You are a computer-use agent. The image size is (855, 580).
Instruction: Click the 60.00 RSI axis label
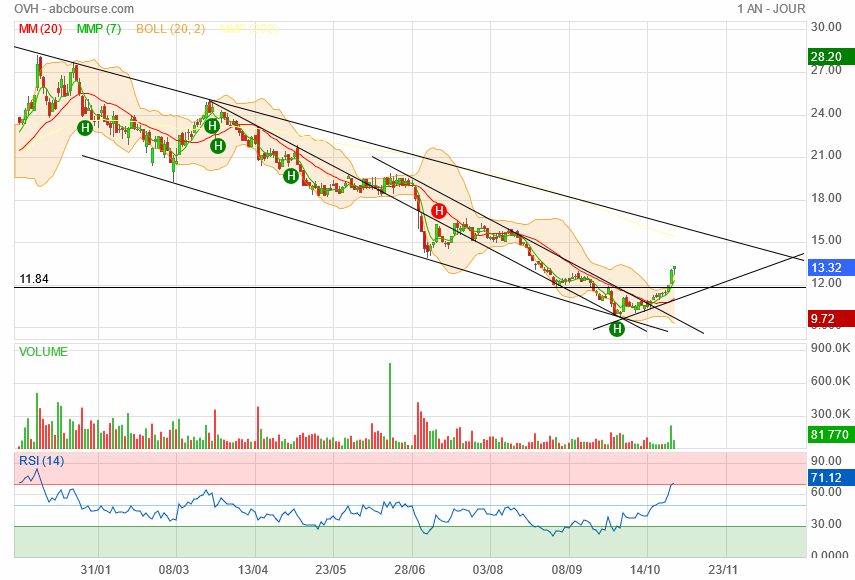826,492
